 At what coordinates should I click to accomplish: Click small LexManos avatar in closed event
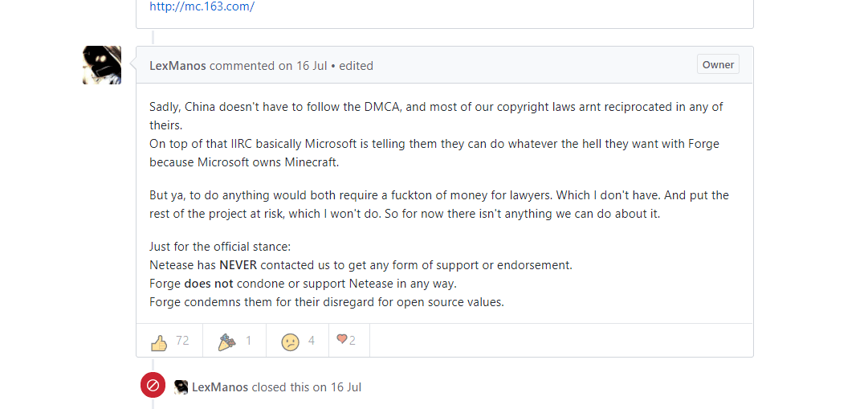pyautogui.click(x=181, y=387)
